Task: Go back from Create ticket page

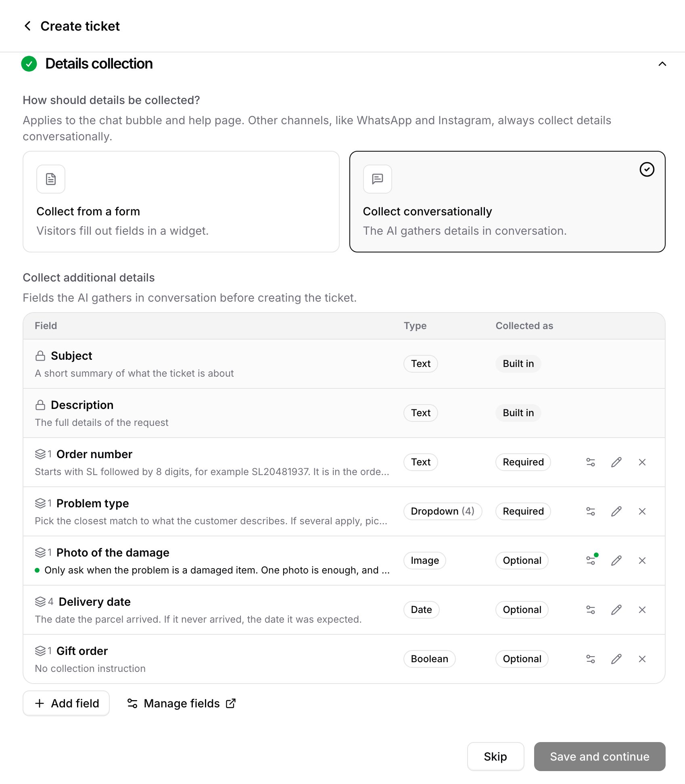Action: [27, 26]
